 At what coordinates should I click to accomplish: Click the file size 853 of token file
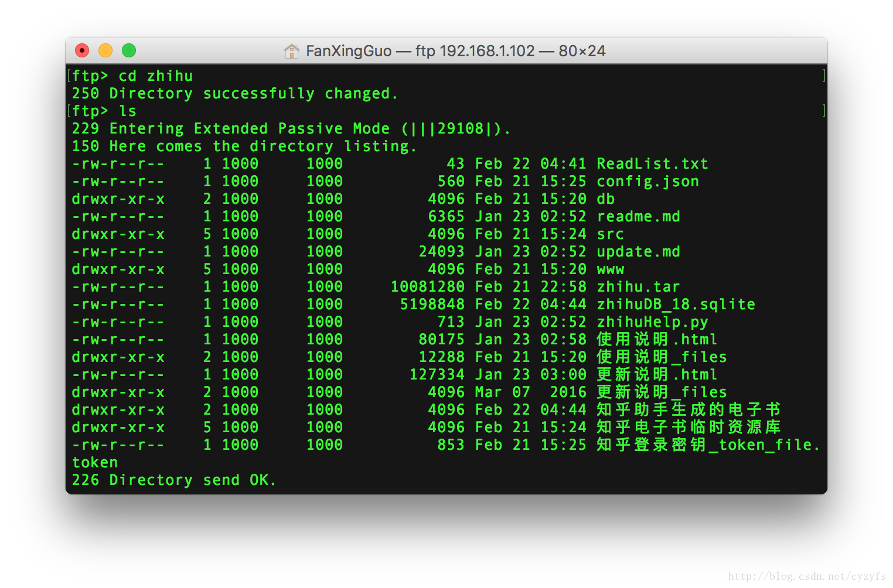click(x=451, y=445)
